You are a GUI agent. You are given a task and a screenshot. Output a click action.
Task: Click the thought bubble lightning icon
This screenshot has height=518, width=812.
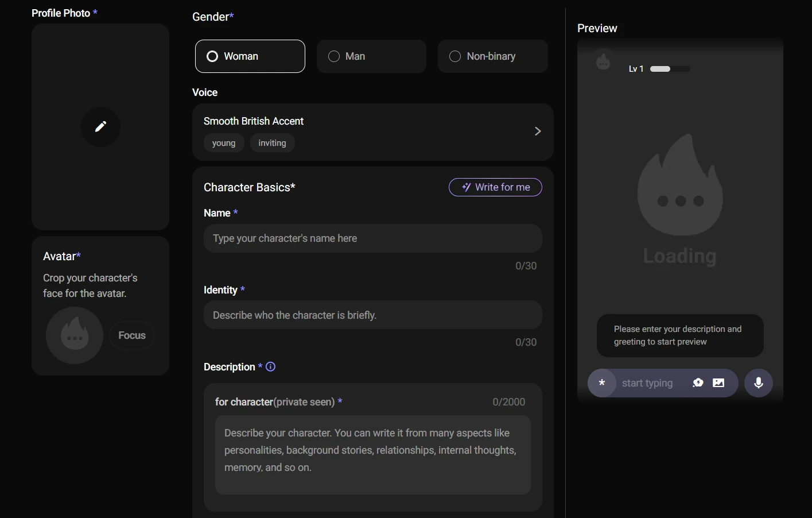(698, 383)
